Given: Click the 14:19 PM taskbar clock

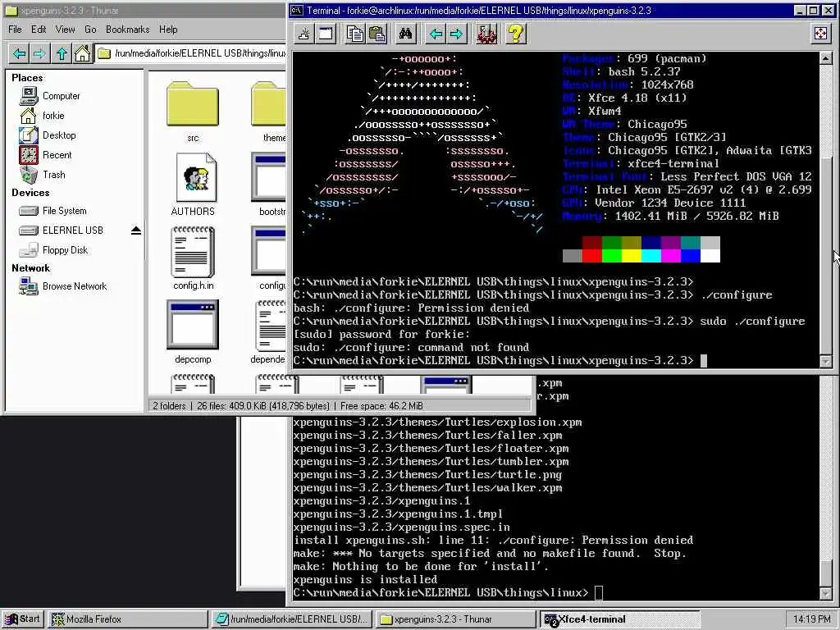Looking at the screenshot, I should tap(811, 619).
